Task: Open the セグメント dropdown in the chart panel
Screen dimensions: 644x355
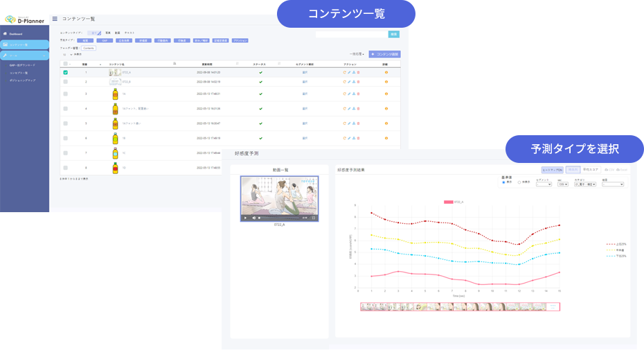Action: point(544,184)
